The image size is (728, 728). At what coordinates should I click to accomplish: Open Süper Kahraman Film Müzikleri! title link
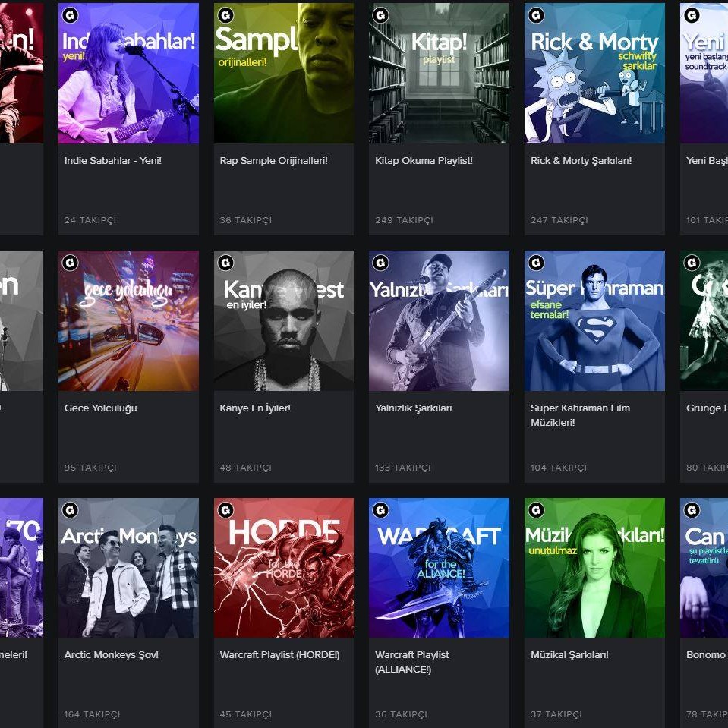tap(580, 415)
